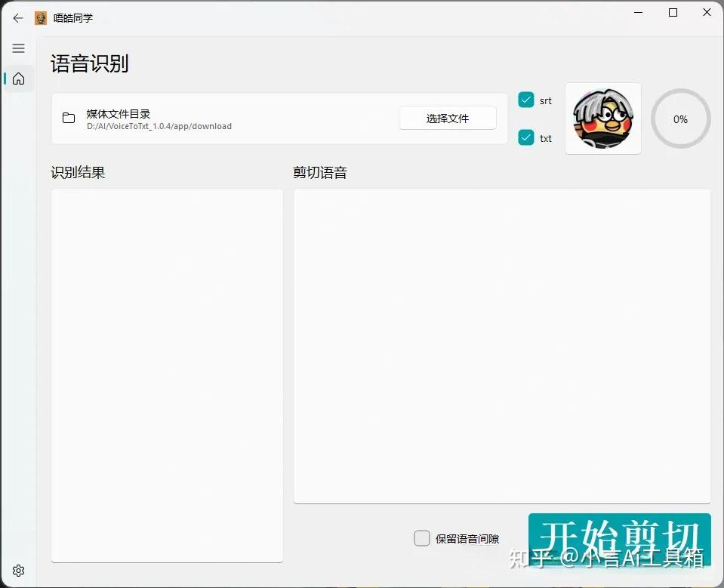
Task: Open the Home page in the sidebar
Action: 18,79
